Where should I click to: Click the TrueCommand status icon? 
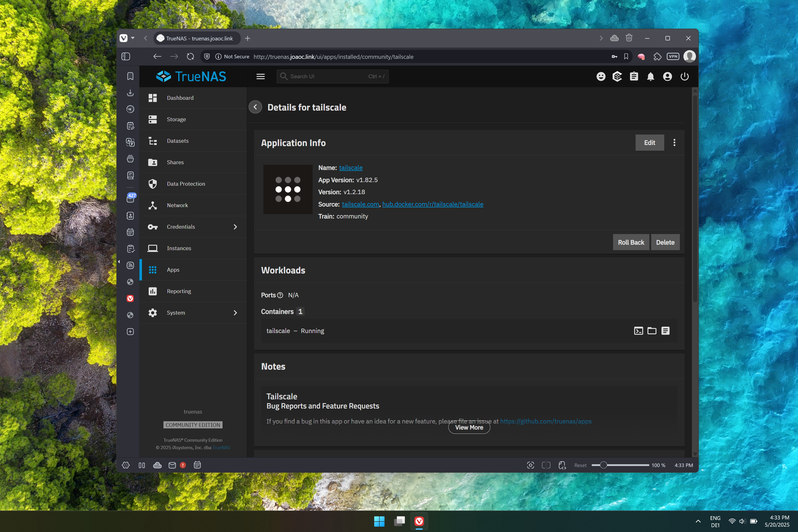tap(617, 77)
